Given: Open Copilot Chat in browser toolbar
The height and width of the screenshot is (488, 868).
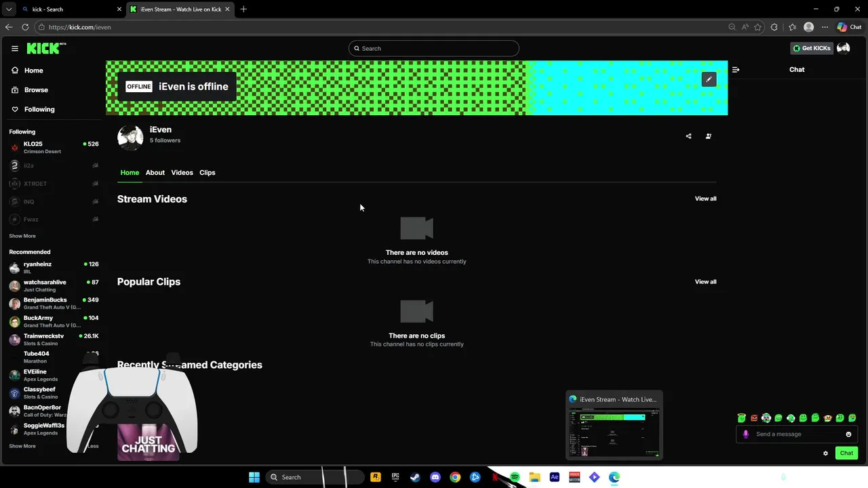Looking at the screenshot, I should (849, 27).
